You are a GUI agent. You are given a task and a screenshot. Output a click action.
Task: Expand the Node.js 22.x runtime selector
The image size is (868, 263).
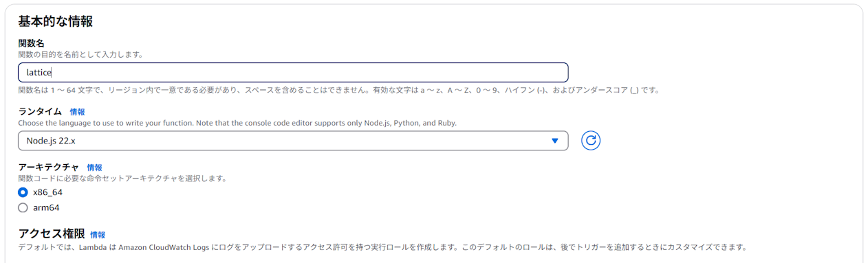click(x=293, y=141)
